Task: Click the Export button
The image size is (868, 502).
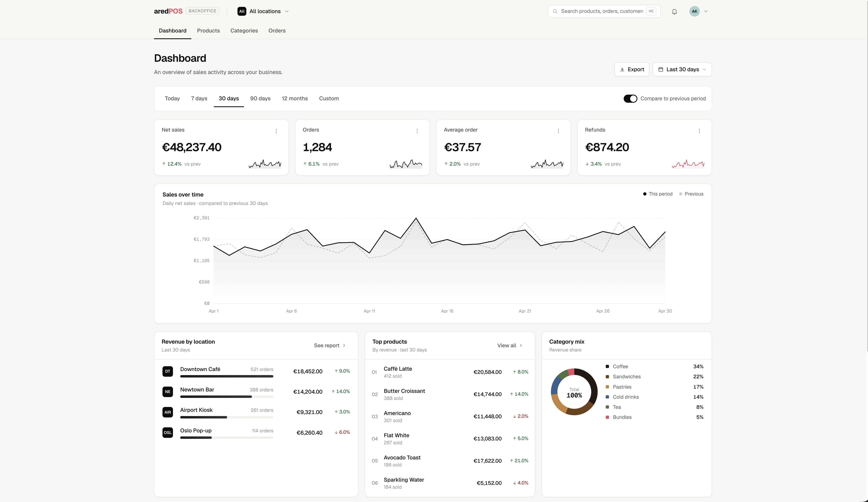Action: 632,69
